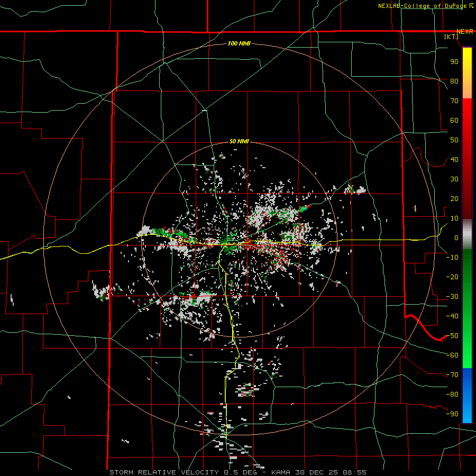Click the positive 60 value on the velocity scale
Viewport: 476px width, 476px height.
pos(454,121)
